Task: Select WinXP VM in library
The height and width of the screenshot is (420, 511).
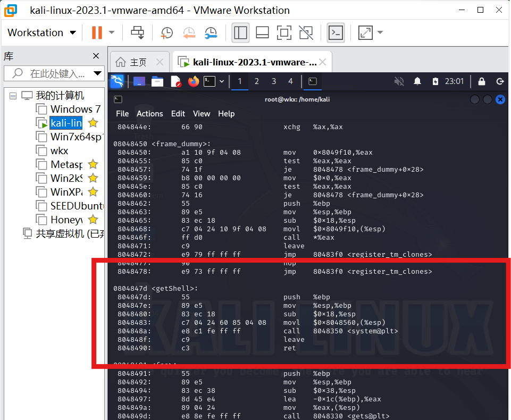Action: coord(60,192)
